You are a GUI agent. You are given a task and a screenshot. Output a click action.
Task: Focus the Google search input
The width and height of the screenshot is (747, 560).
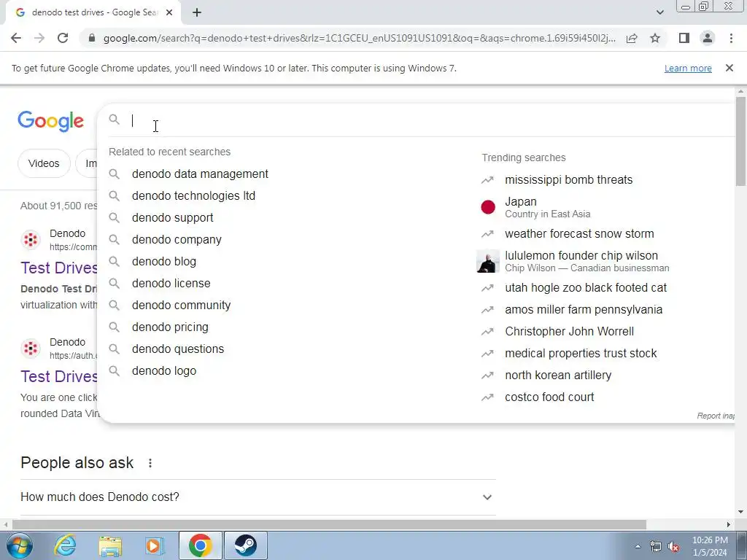(x=429, y=120)
